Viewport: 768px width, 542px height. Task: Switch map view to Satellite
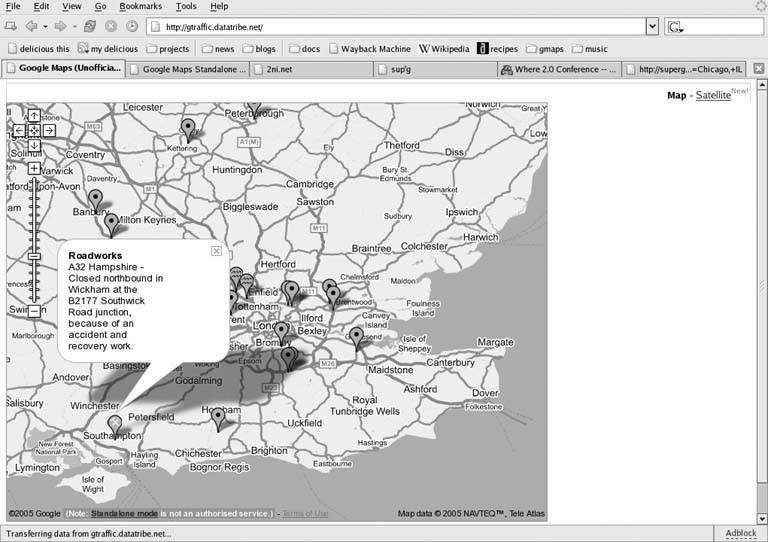tap(713, 95)
